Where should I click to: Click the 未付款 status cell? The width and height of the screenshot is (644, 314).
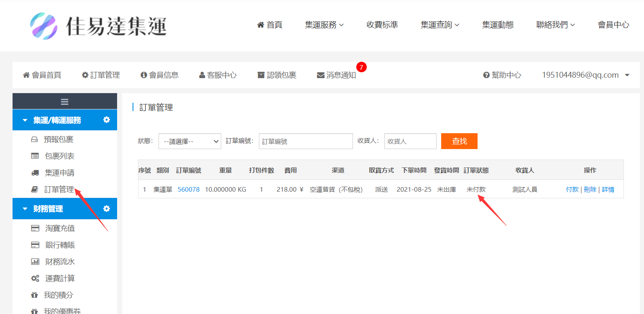tap(476, 190)
